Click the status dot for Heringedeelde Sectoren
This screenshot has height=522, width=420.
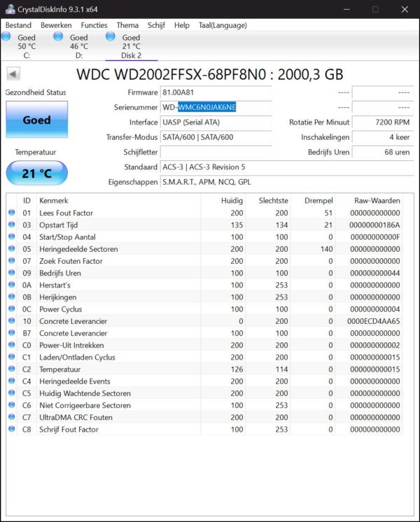coord(12,248)
